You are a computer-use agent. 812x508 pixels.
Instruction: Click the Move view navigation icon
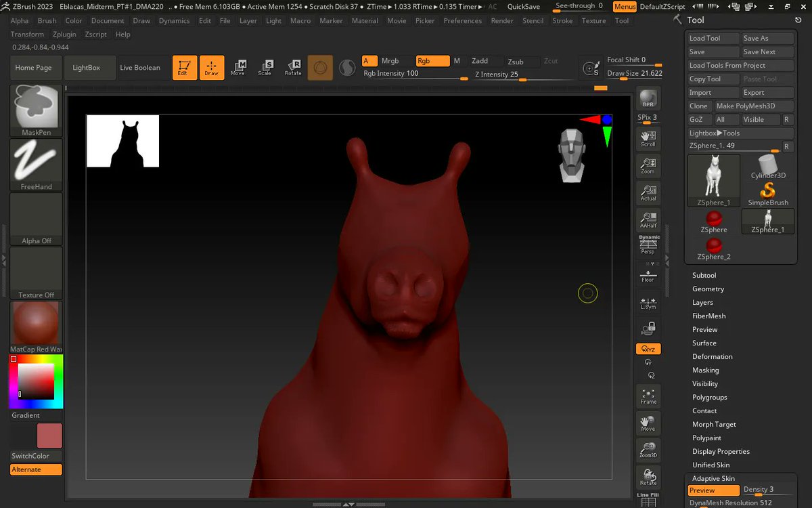(648, 423)
